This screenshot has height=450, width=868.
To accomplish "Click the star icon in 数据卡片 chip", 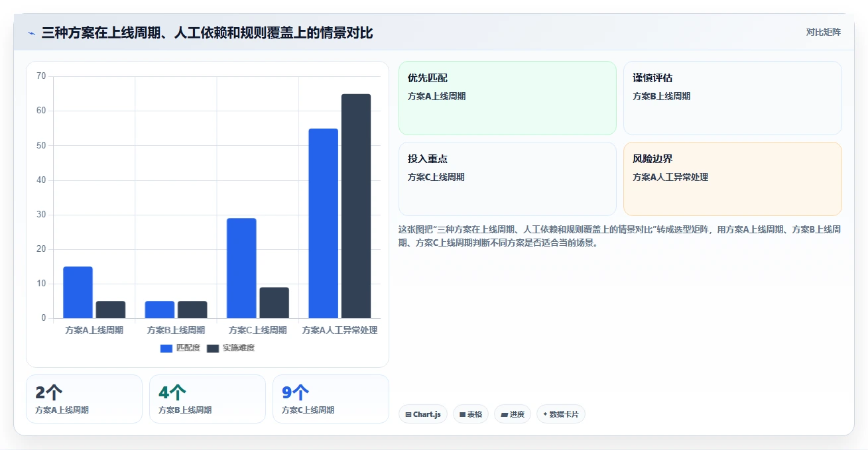I will tap(545, 414).
